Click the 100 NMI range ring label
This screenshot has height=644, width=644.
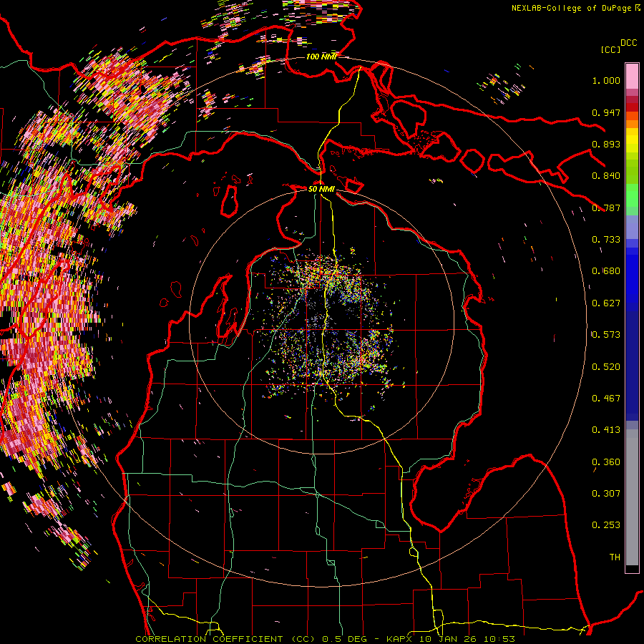click(321, 57)
